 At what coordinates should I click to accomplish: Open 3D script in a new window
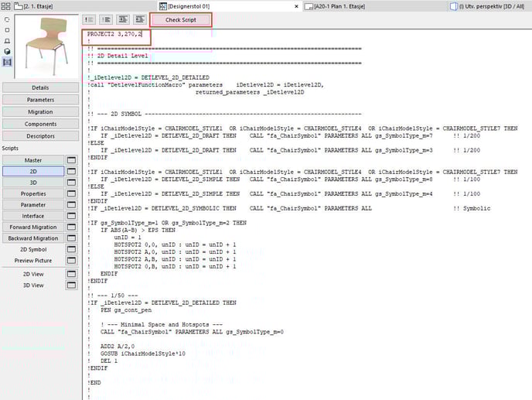click(71, 183)
